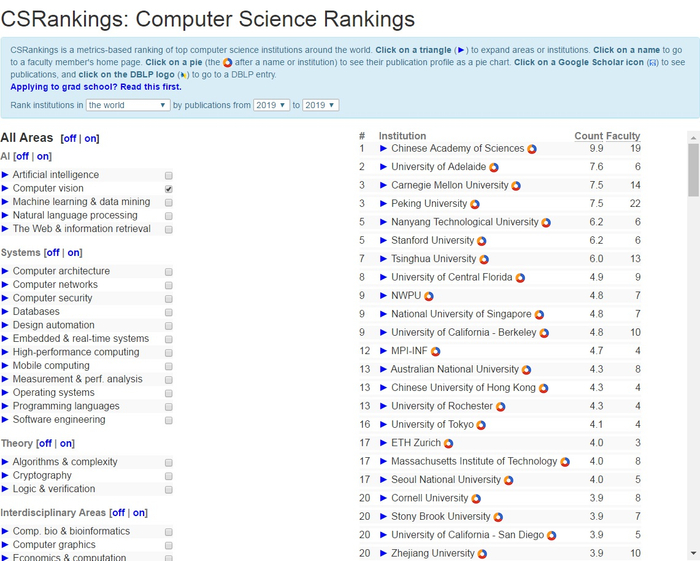The image size is (700, 561).
Task: Expand the Programming languages area triangle
Action: 5,406
